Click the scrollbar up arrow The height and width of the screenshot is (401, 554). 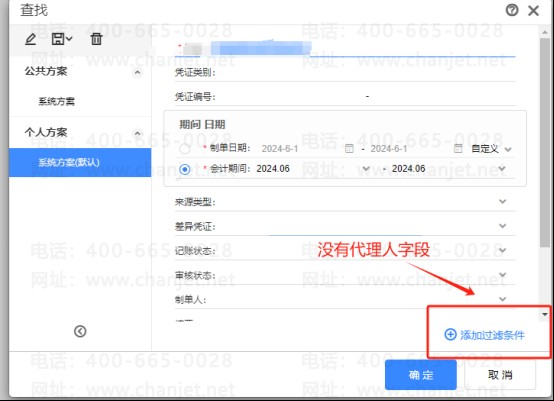coord(544,32)
